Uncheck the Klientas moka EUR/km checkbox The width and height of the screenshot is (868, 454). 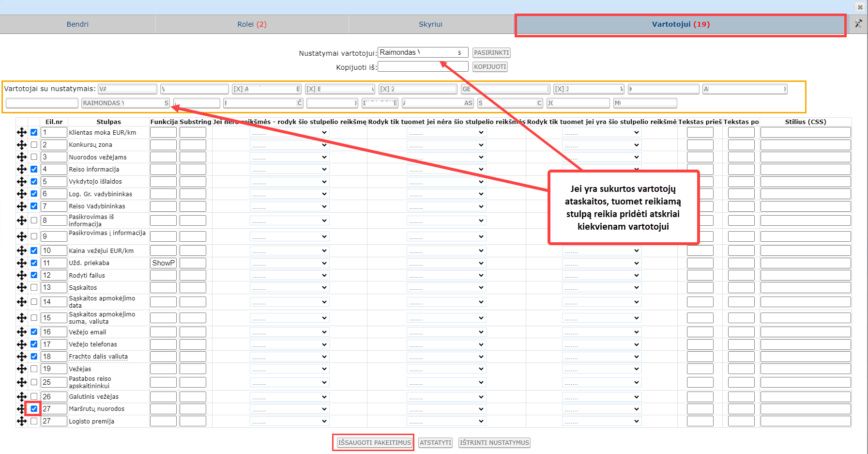(x=34, y=132)
